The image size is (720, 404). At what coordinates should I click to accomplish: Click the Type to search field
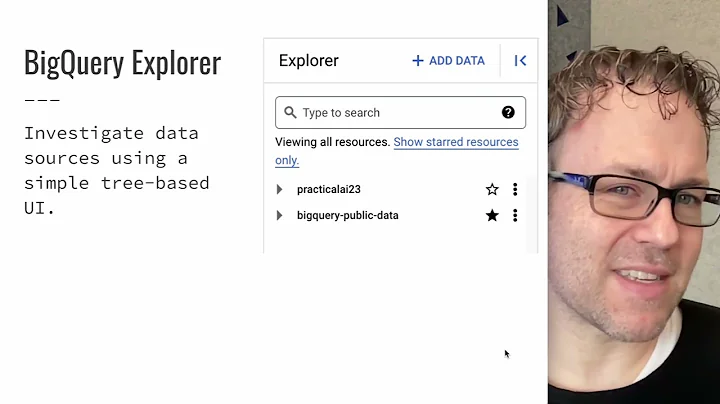tap(400, 112)
